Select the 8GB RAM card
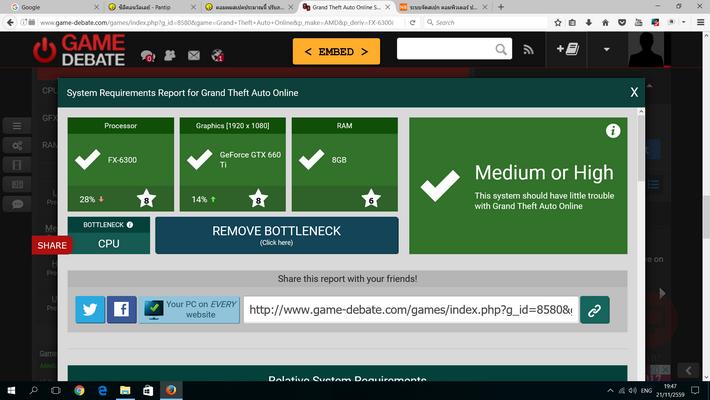The width and height of the screenshot is (710, 400). point(345,164)
